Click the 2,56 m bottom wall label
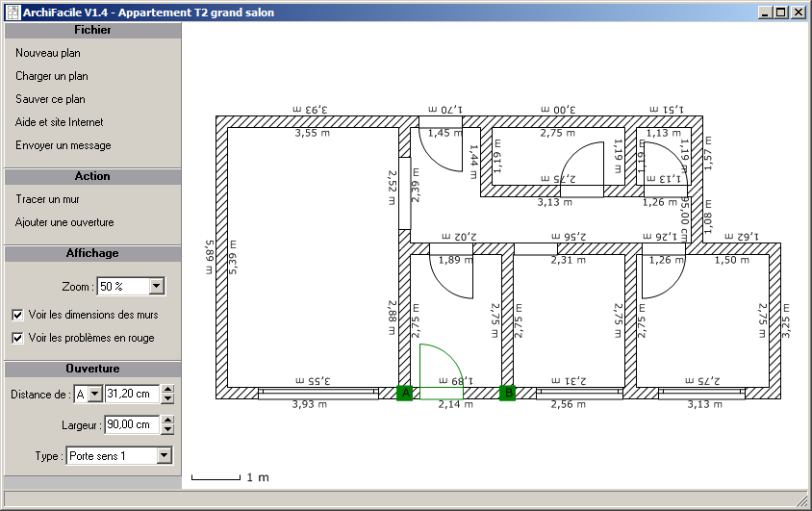 coord(569,404)
